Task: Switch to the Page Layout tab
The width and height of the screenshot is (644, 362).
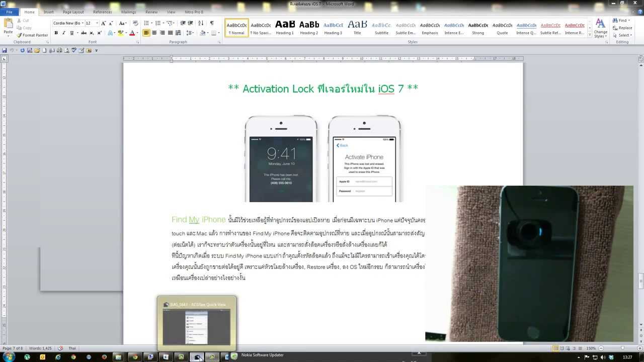Action: coord(73,12)
